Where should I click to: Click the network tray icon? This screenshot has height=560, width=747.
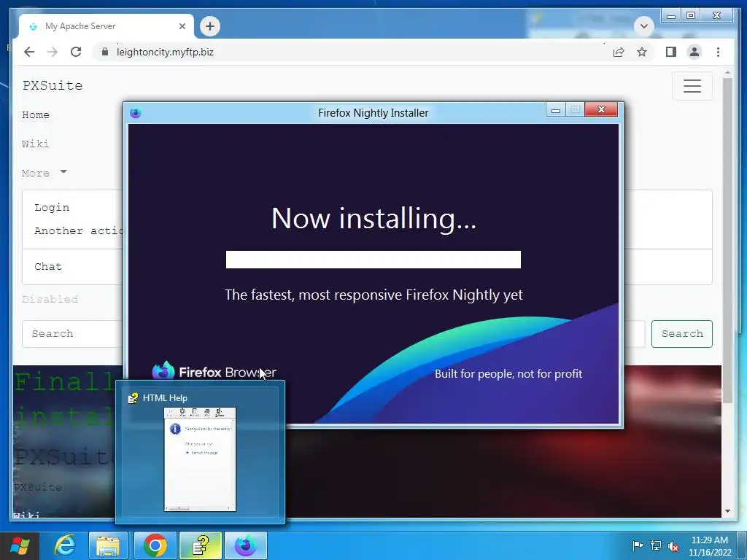[x=656, y=545]
